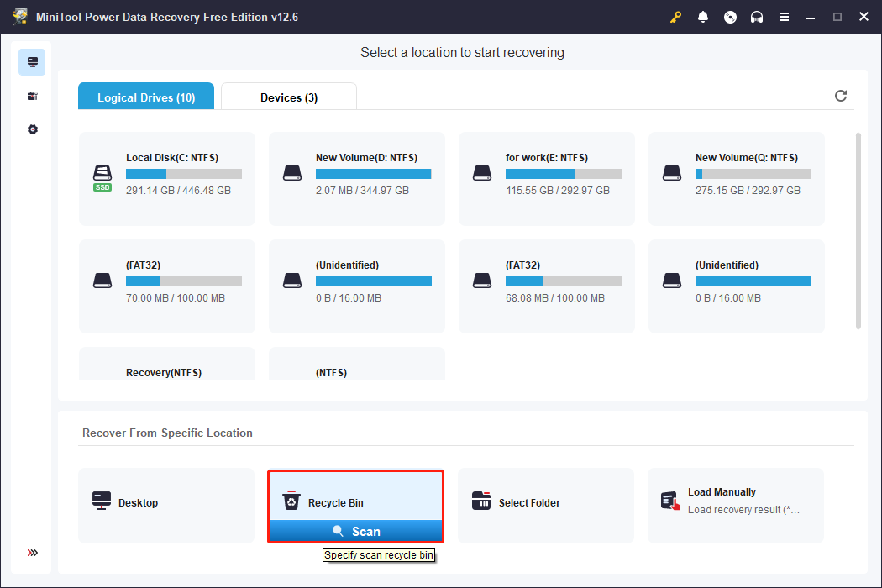Click drive icon beside 0 B / 16.00 MB first Unidentified
This screenshot has height=588, width=882.
[292, 281]
